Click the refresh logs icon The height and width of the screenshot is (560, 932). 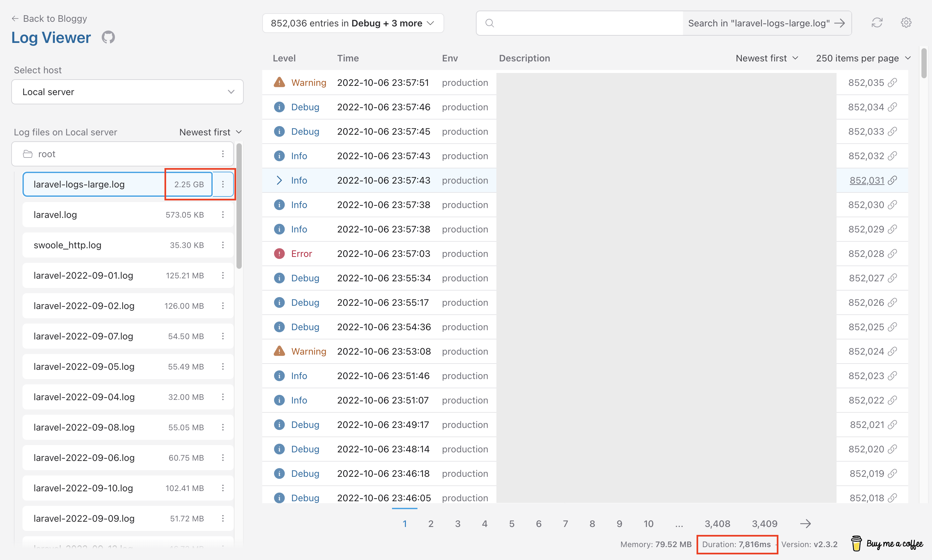coord(877,23)
